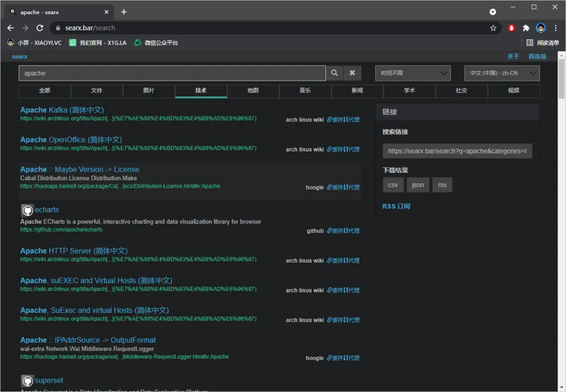Open the Apache HTTP Server result link
The width and height of the screenshot is (566, 392).
pos(73,251)
